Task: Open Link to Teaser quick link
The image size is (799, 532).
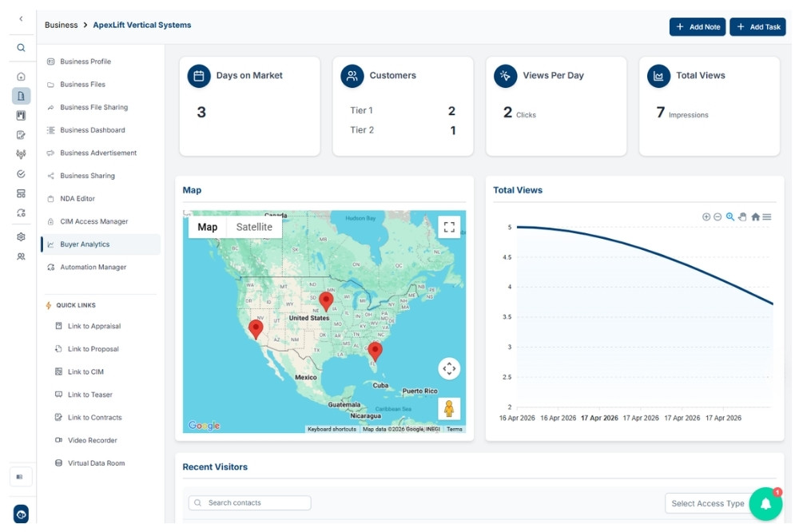Action: pyautogui.click(x=84, y=395)
